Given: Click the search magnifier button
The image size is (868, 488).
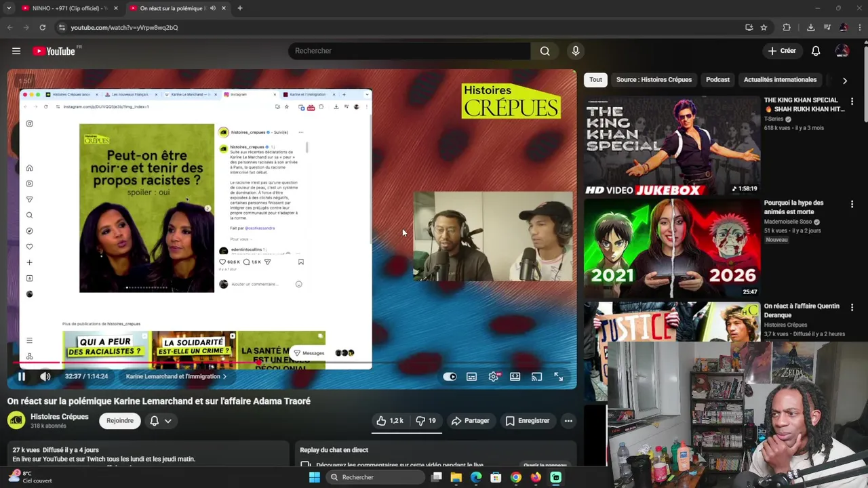Looking at the screenshot, I should click(x=545, y=51).
